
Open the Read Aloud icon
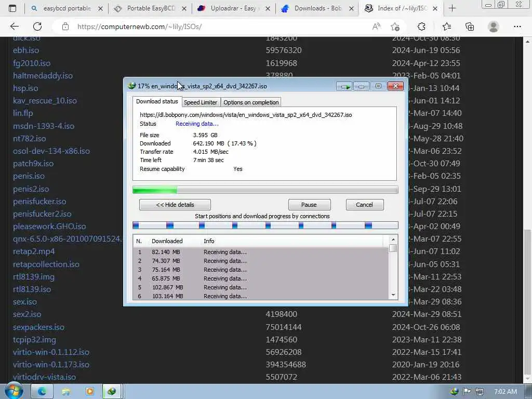(376, 26)
